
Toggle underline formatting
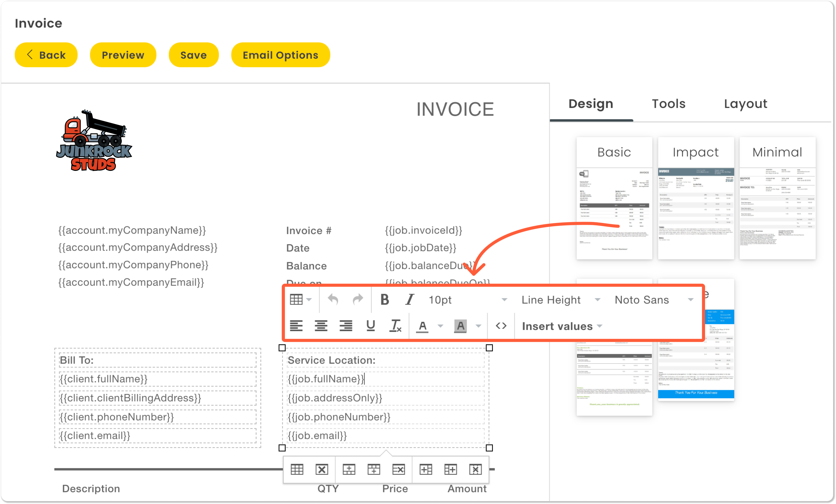click(x=371, y=326)
